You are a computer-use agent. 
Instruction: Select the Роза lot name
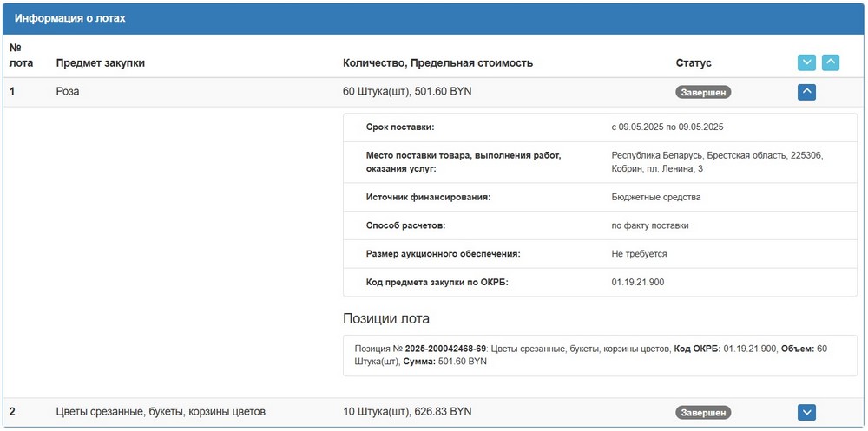(68, 91)
